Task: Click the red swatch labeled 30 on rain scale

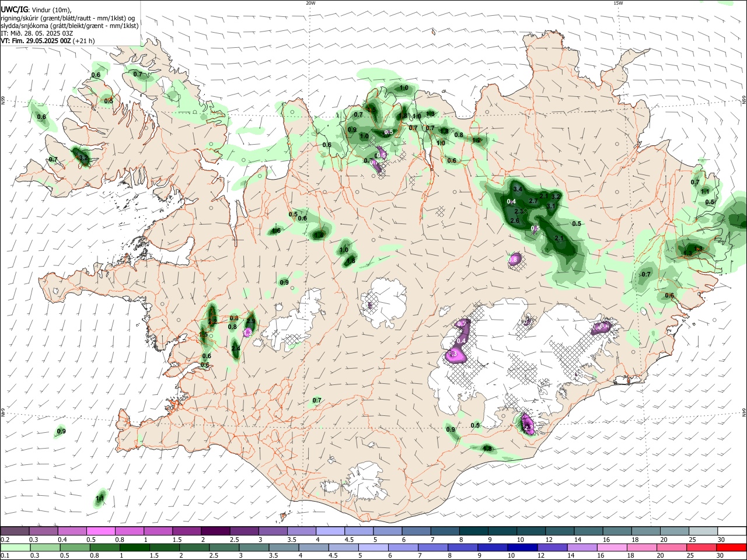Action: click(x=731, y=547)
